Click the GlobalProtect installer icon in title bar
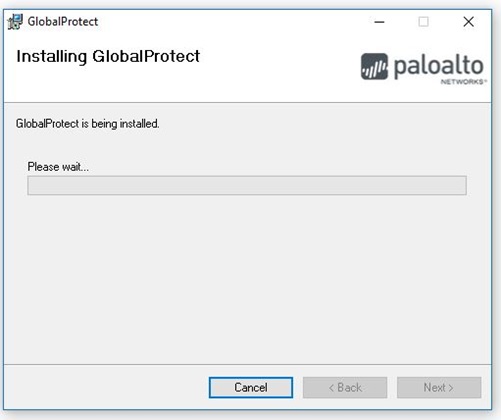The height and width of the screenshot is (420, 501). 15,22
